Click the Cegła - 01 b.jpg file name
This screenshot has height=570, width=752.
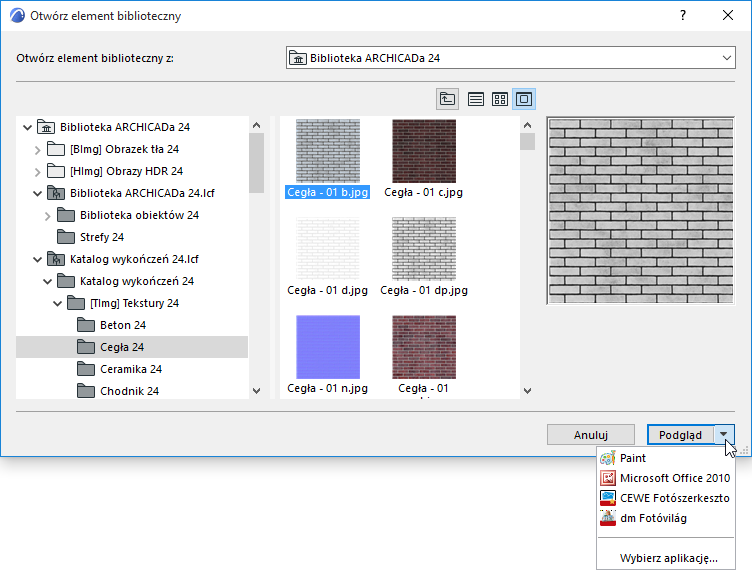328,193
